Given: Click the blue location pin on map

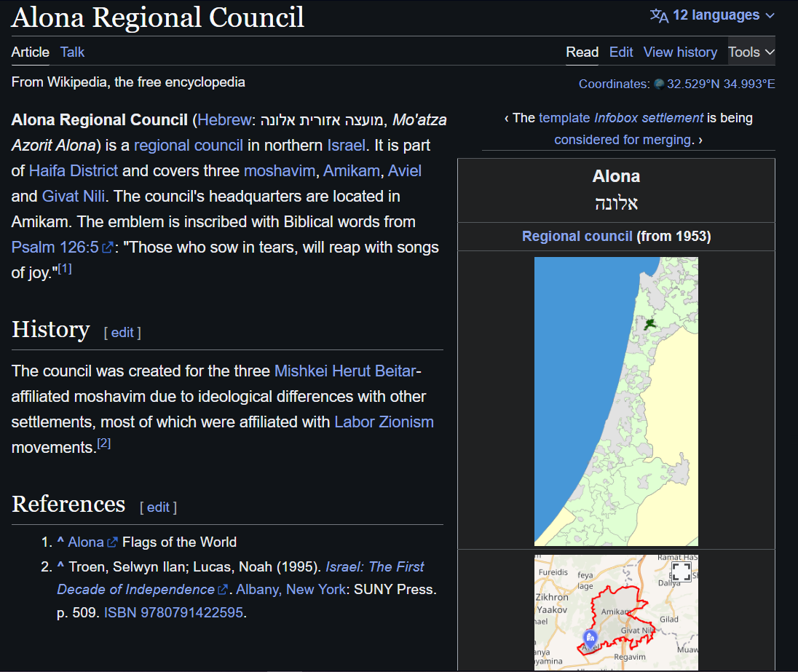Looking at the screenshot, I should pyautogui.click(x=590, y=638).
